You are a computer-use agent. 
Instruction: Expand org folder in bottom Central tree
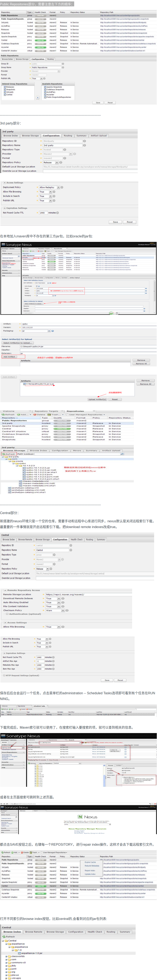pyautogui.click(x=6, y=972)
